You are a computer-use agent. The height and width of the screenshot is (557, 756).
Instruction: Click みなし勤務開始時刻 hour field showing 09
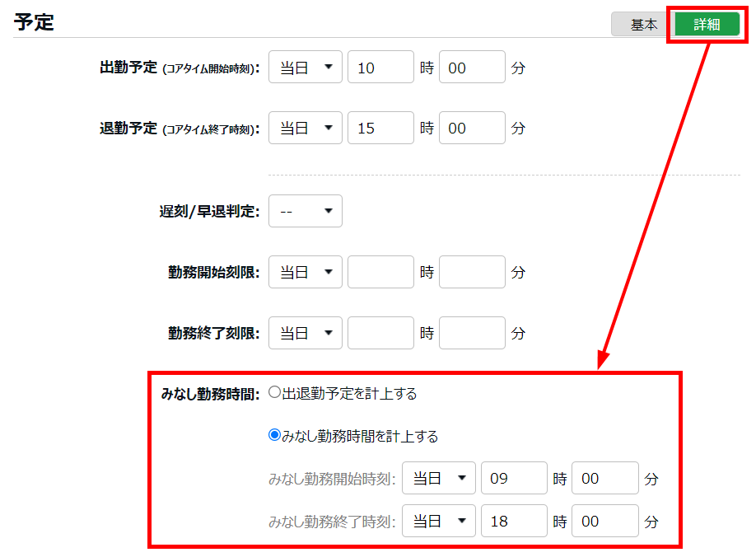point(514,478)
